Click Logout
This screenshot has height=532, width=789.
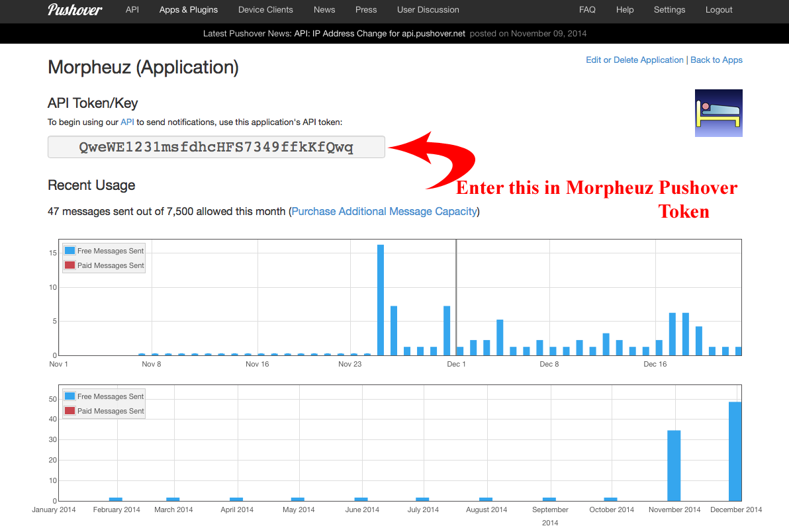(719, 9)
